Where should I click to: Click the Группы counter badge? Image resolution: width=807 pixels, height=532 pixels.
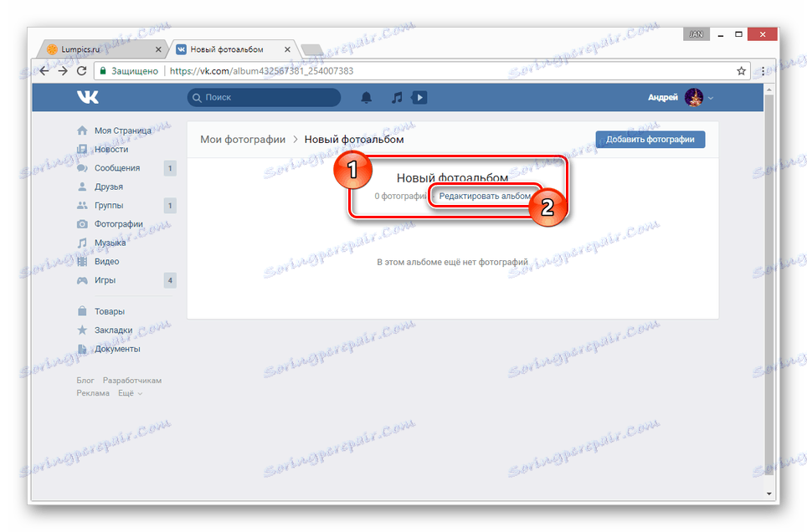[170, 206]
